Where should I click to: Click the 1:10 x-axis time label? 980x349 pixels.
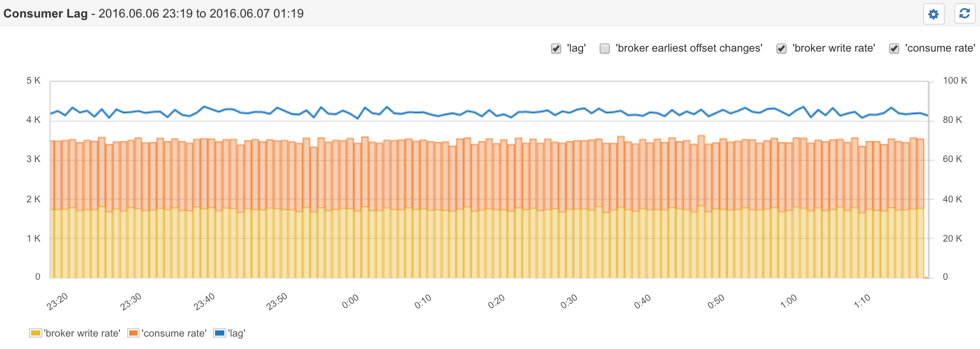862,302
